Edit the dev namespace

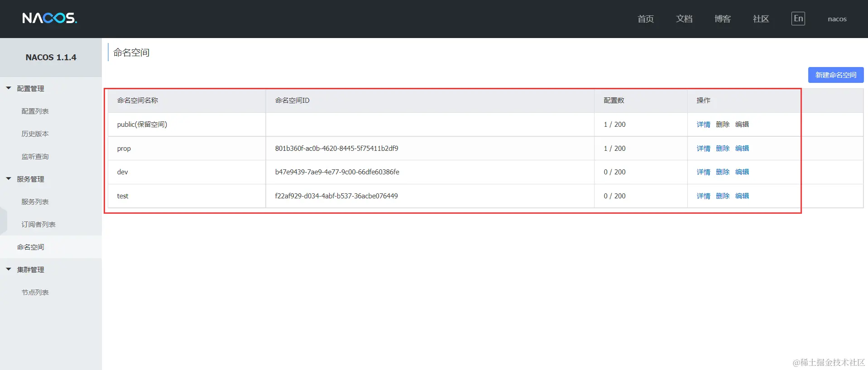point(742,172)
